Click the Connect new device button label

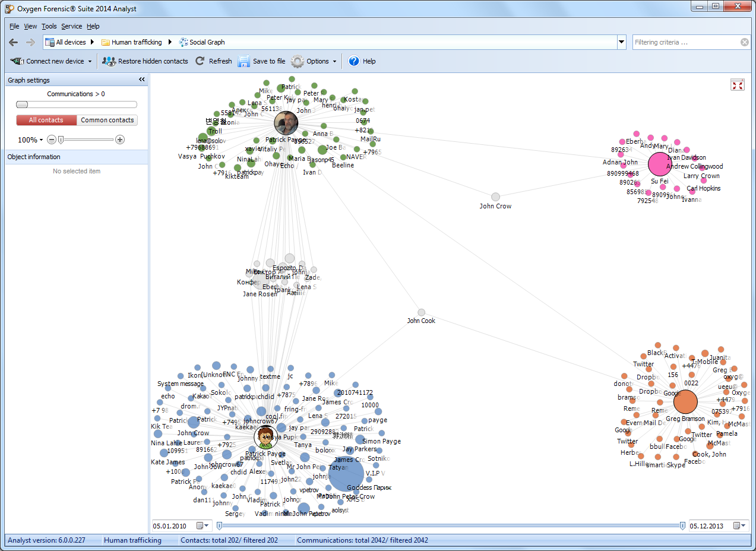tap(55, 61)
